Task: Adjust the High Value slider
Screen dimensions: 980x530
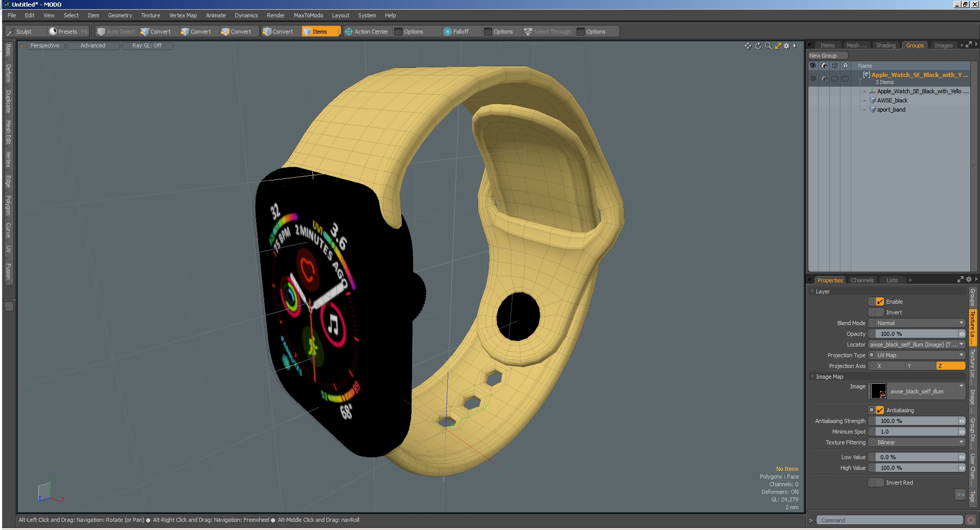Action: click(920, 468)
